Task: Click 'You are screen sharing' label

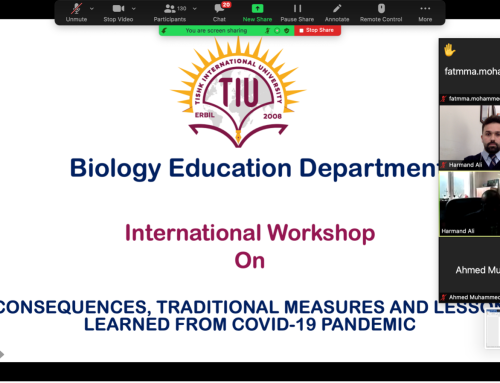Action: pos(216,31)
